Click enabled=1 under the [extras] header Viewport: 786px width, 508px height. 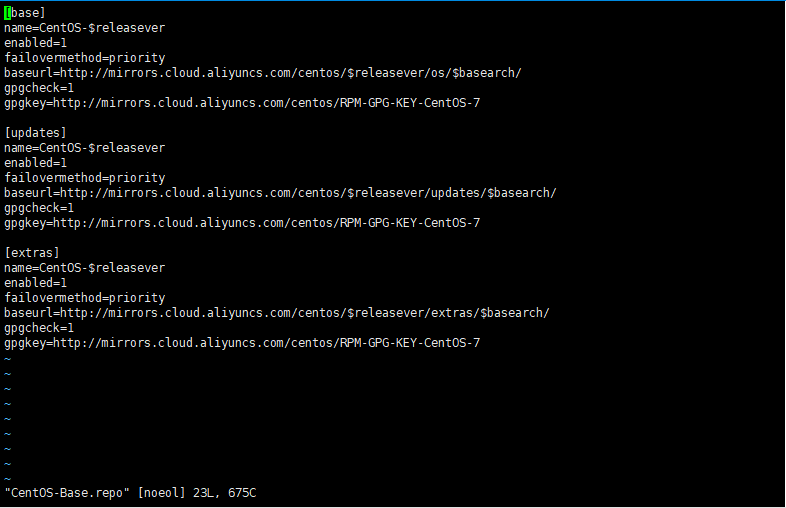click(x=35, y=283)
